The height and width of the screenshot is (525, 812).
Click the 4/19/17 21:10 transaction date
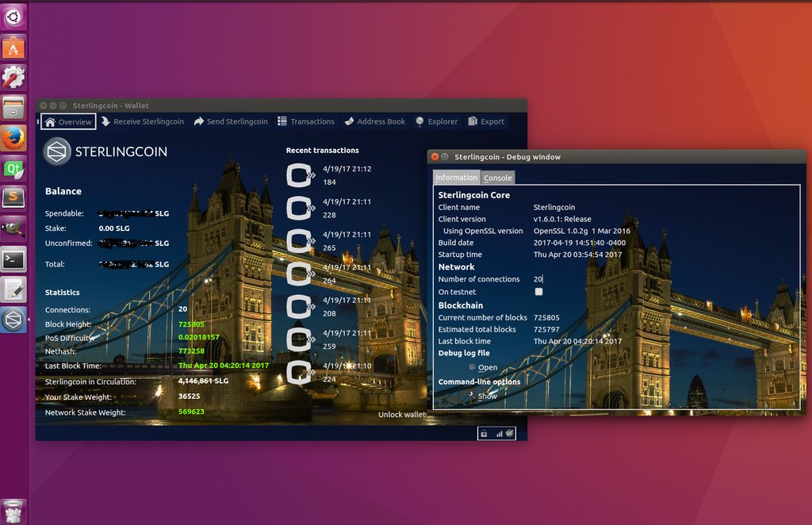347,366
